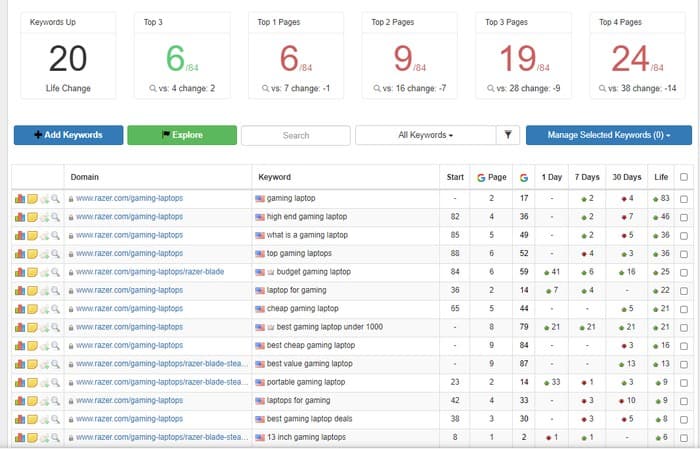Open the All Keywords dropdown
The image size is (700, 449).
(425, 135)
